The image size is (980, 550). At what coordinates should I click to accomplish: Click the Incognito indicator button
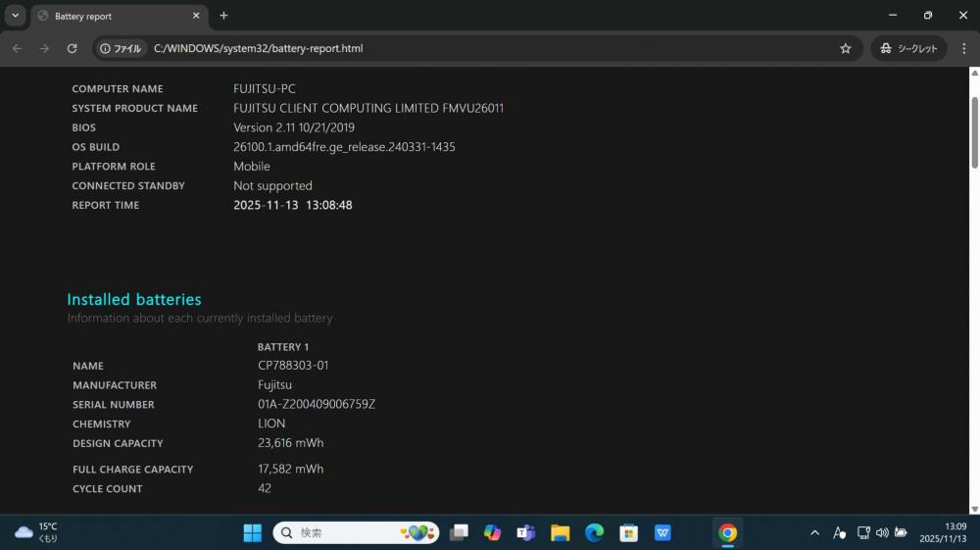(908, 48)
